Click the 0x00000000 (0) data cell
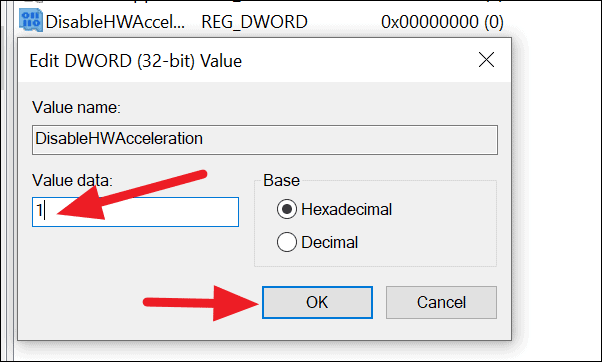602x362 pixels. 442,22
